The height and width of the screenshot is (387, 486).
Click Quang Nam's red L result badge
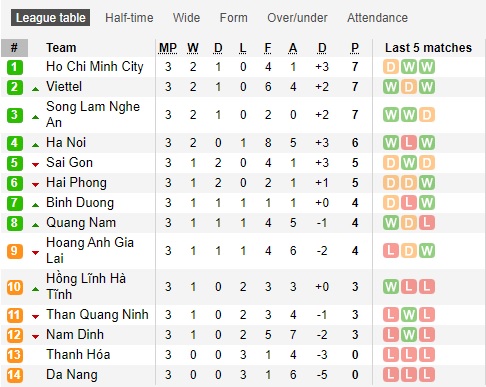pyautogui.click(x=426, y=223)
